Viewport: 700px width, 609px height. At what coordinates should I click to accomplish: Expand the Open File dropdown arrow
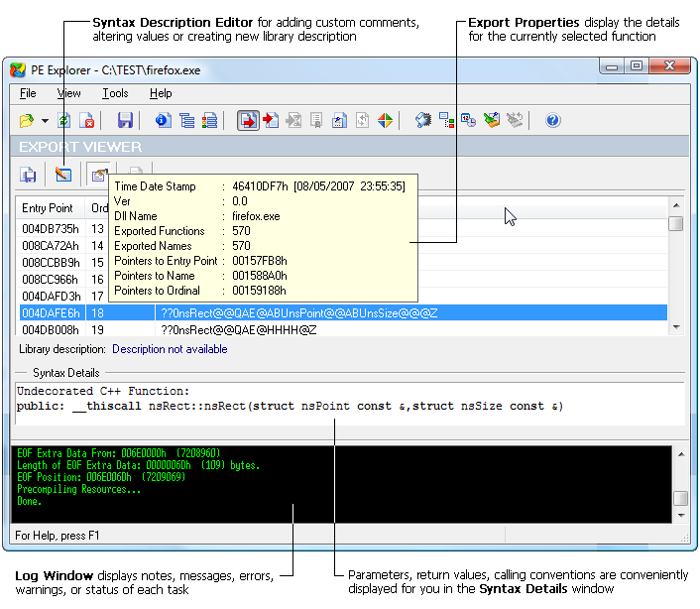[45, 121]
